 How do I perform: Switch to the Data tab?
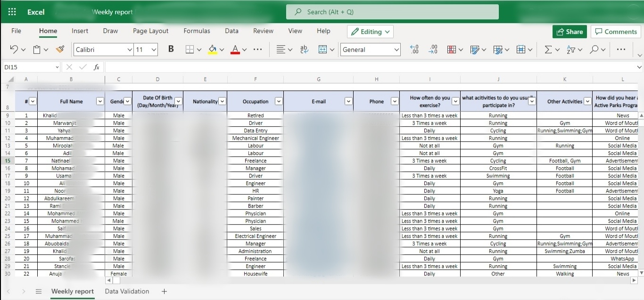click(231, 31)
